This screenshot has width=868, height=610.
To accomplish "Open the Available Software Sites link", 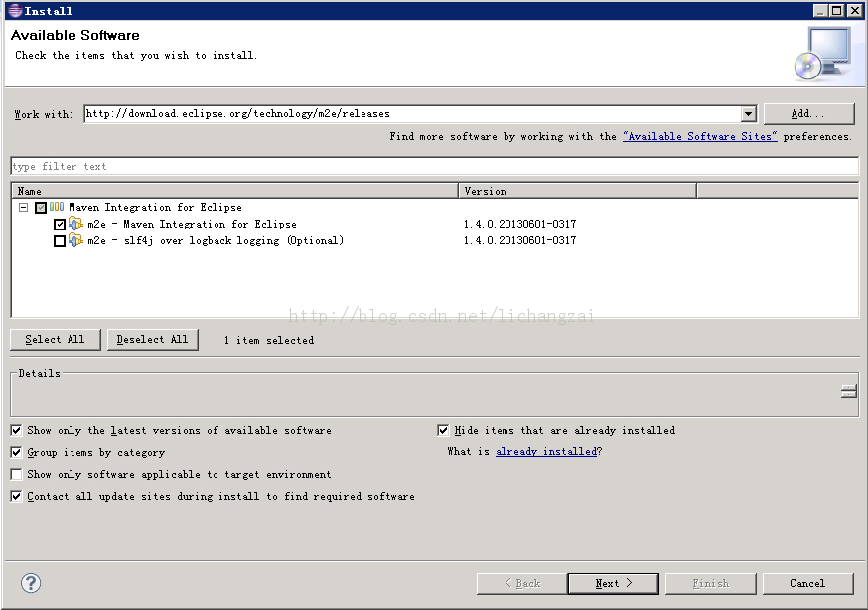I will pyautogui.click(x=699, y=137).
